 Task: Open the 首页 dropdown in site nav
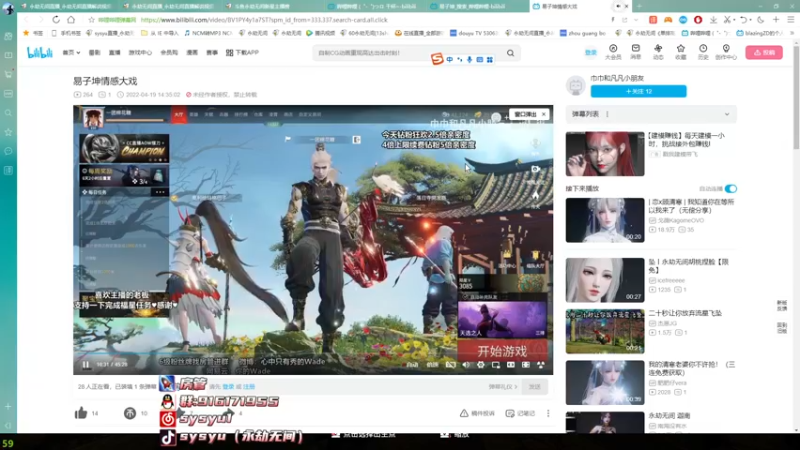pyautogui.click(x=71, y=53)
